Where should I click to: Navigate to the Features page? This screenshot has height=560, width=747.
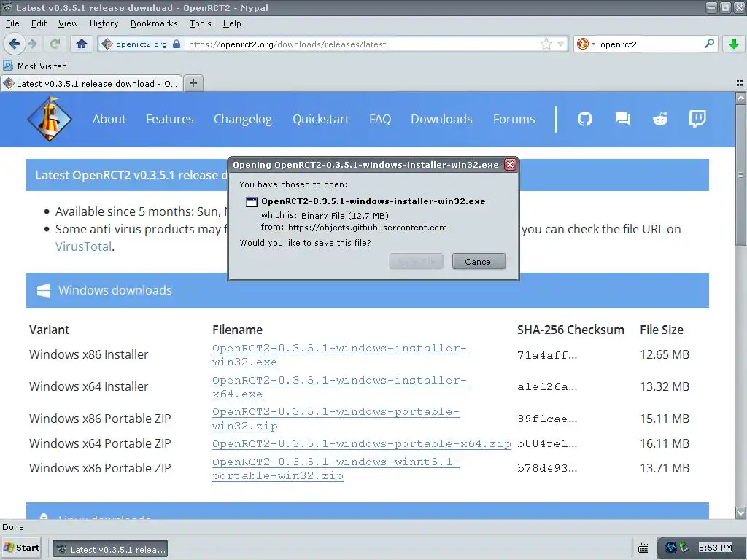[169, 119]
